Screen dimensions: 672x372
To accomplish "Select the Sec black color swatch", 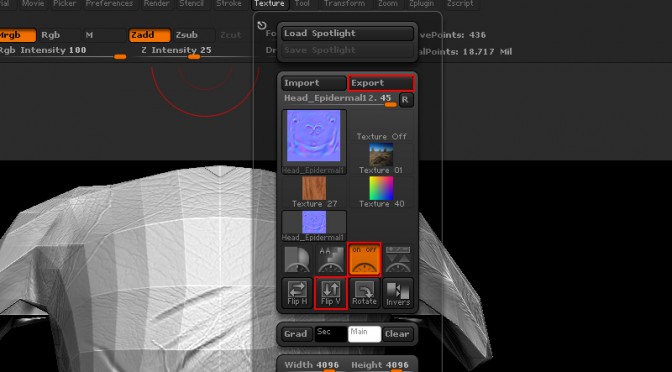I will (x=331, y=334).
